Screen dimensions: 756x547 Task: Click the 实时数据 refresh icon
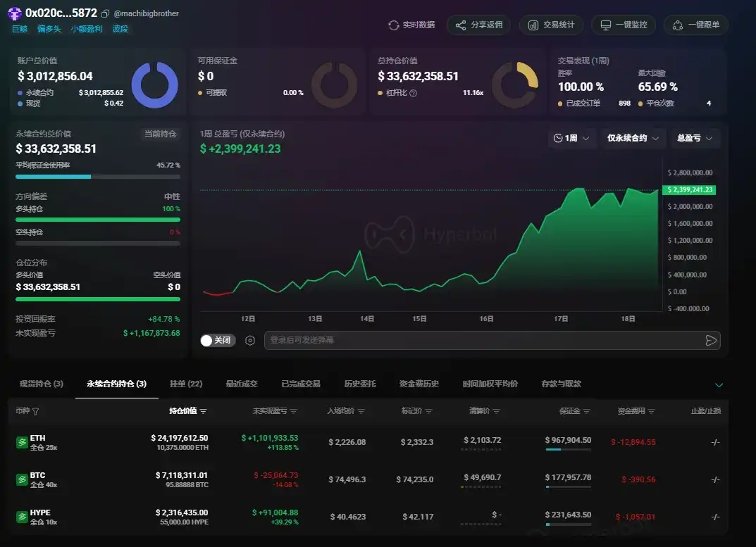[x=394, y=25]
